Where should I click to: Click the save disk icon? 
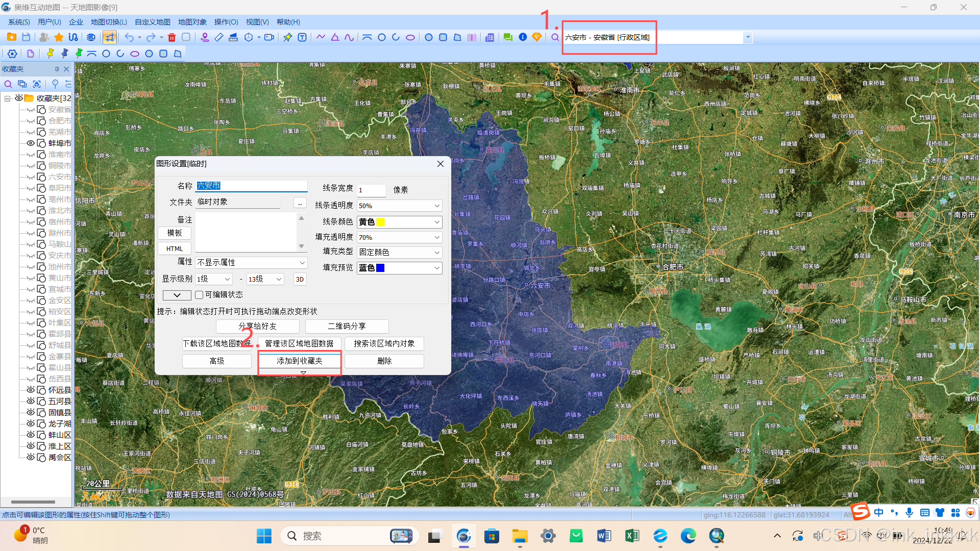point(26,37)
